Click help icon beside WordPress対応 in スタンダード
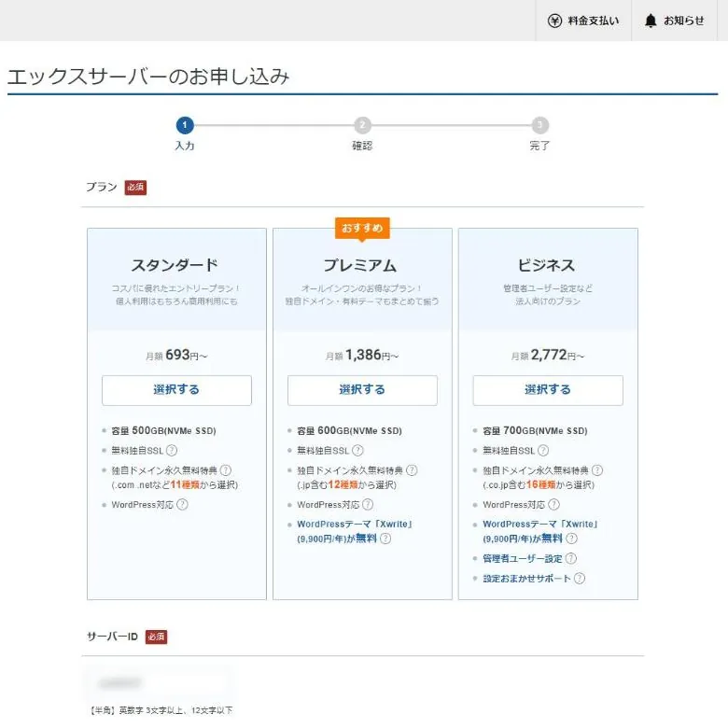The image size is (728, 728). tap(182, 504)
